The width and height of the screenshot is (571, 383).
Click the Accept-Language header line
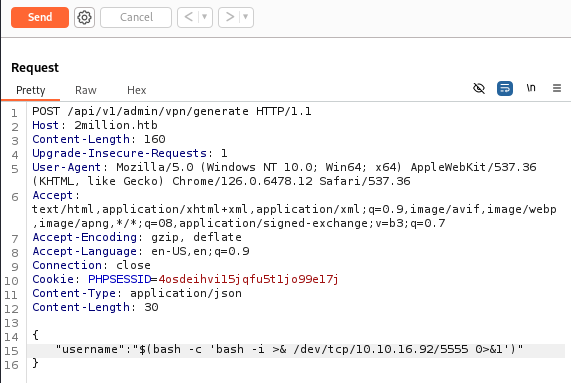pos(141,251)
